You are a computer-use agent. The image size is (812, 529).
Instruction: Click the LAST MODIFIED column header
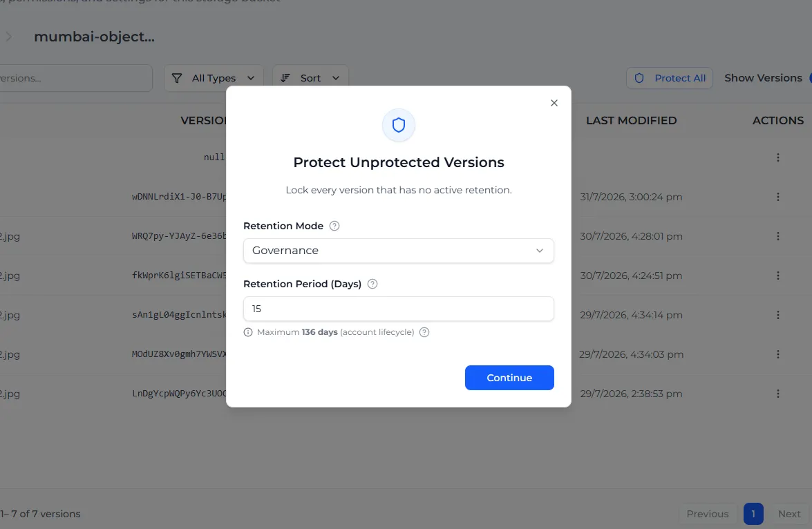631,121
